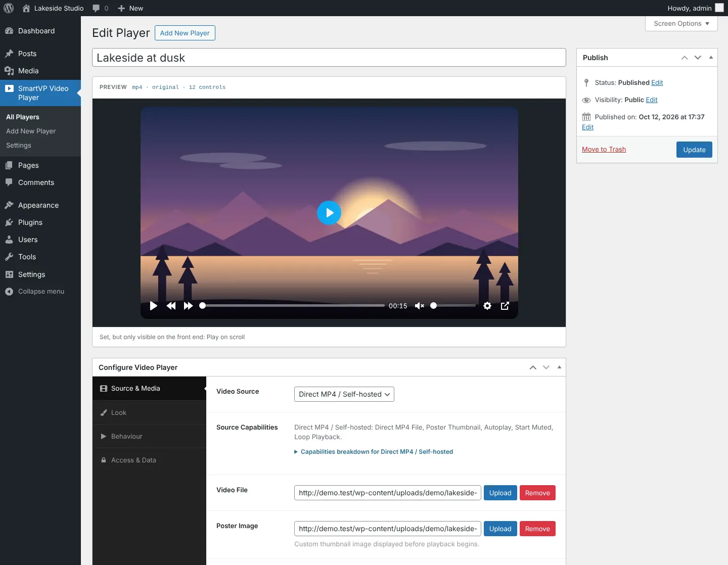Open the Video Source dropdown
The height and width of the screenshot is (565, 728).
[344, 394]
